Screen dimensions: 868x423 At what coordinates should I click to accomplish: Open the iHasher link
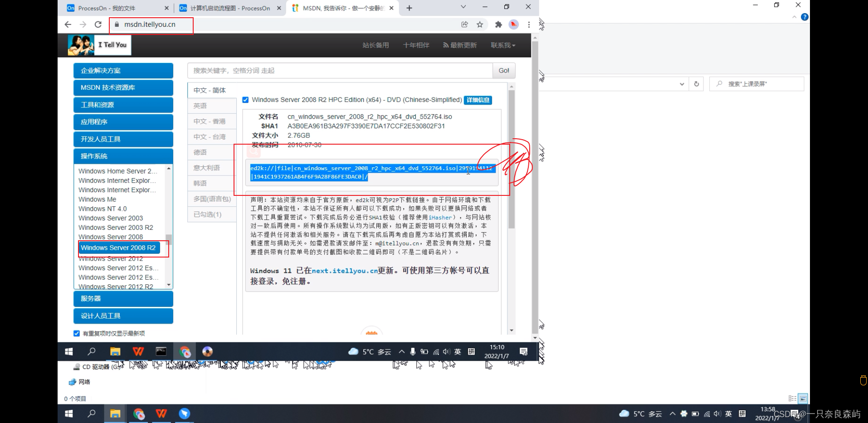440,217
